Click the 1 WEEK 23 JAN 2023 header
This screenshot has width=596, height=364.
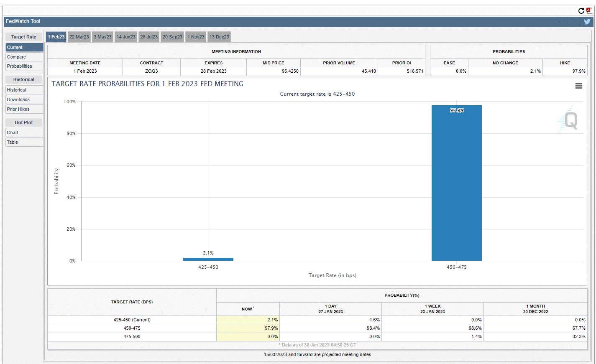click(432, 309)
